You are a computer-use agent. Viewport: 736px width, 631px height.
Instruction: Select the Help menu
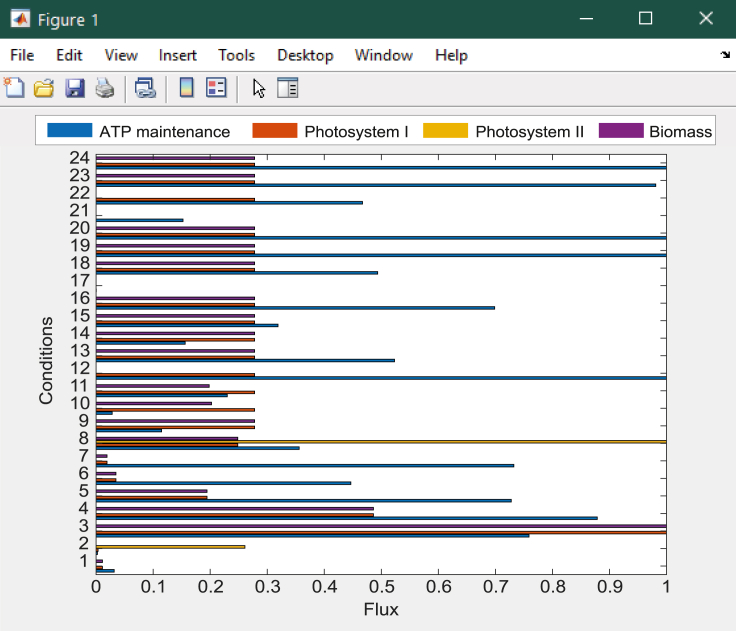click(451, 55)
